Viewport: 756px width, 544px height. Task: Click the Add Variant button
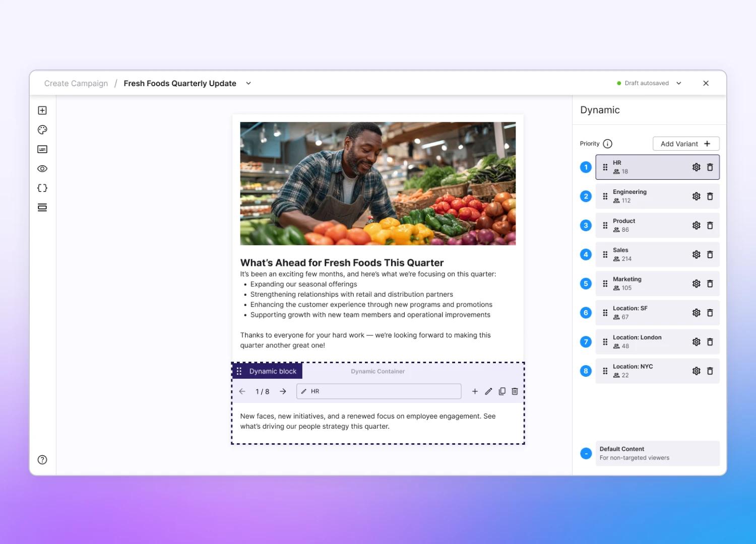(x=686, y=144)
